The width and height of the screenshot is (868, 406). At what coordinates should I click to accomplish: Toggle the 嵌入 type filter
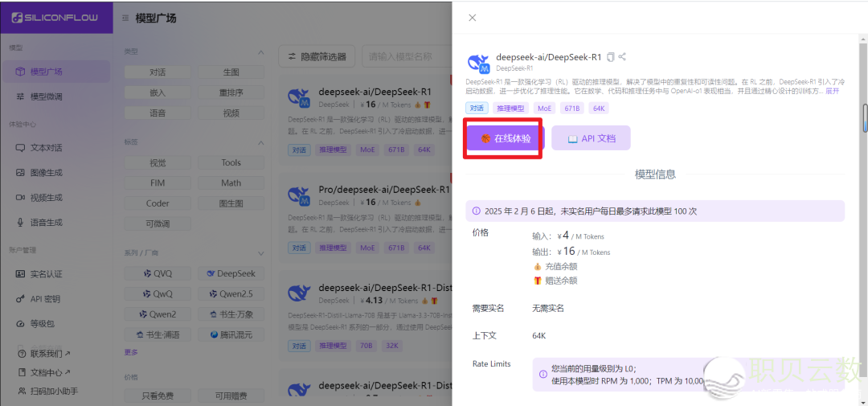point(158,92)
